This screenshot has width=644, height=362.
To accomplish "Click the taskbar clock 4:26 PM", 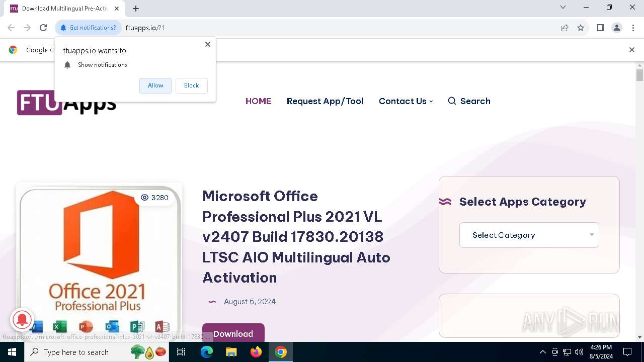I will click(601, 352).
